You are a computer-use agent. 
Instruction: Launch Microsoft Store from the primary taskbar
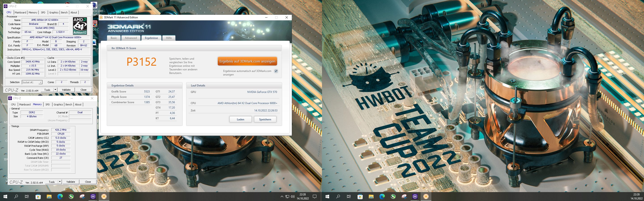point(38,197)
